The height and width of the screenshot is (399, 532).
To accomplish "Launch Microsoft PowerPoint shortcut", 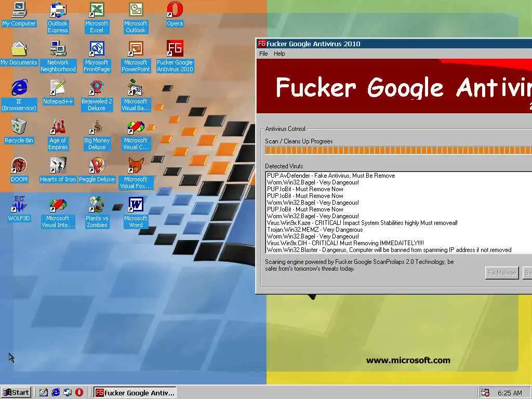I will [136, 56].
